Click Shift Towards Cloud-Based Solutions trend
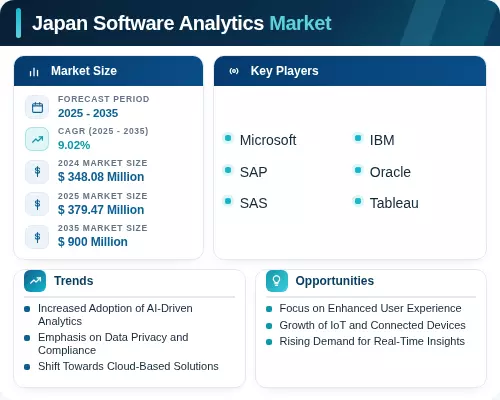This screenshot has width=500, height=400. tap(128, 366)
